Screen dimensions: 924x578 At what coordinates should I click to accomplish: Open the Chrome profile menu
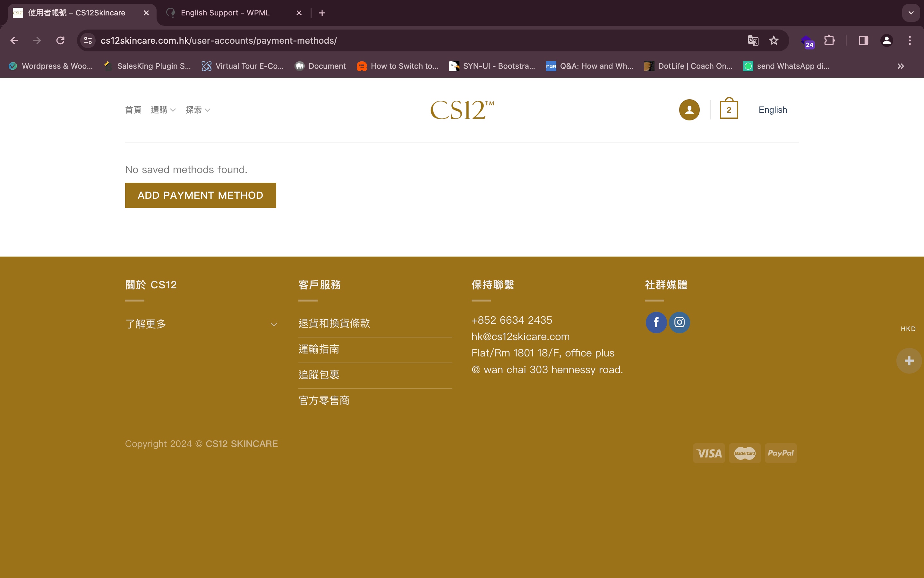tap(886, 40)
